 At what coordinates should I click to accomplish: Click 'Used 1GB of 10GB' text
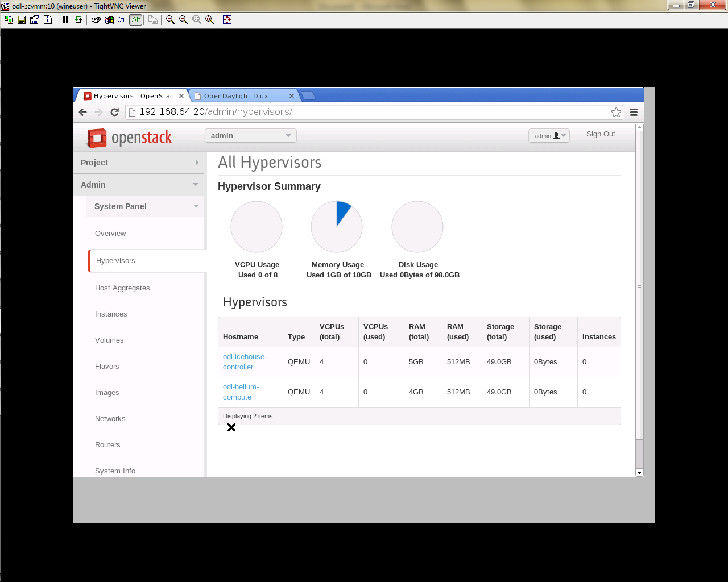click(339, 275)
